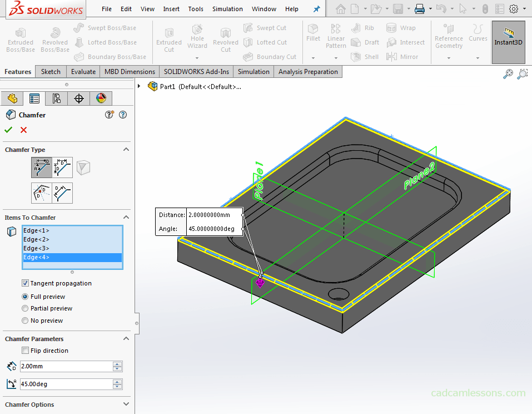Viewport: 532px width, 414px height.
Task: Collapse the Chamfer Parameters section
Action: [x=126, y=339]
